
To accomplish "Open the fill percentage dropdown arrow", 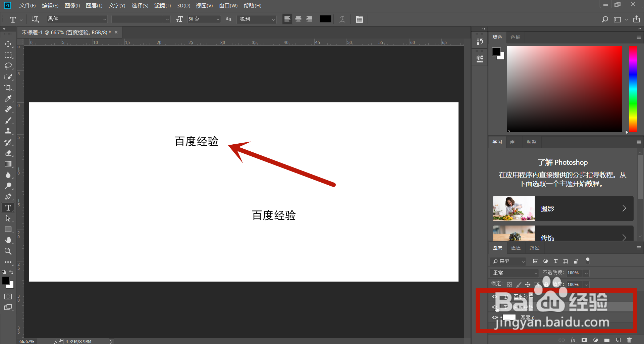I will click(x=586, y=285).
